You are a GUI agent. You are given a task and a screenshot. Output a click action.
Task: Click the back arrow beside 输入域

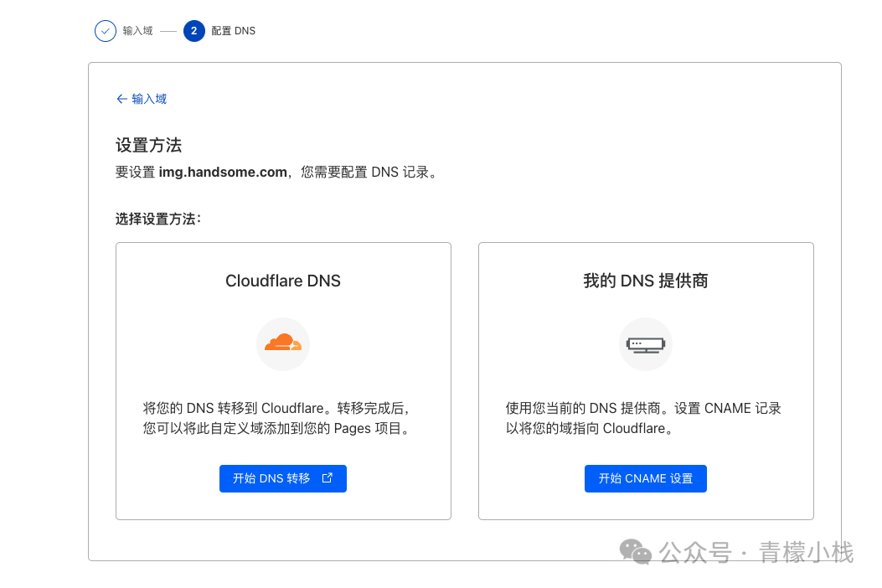(x=121, y=99)
